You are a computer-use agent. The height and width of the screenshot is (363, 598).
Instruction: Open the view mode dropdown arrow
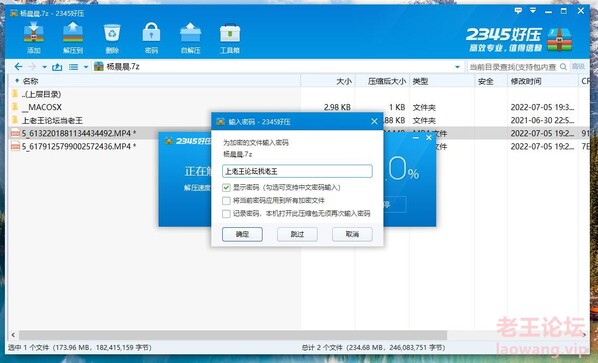click(86, 67)
